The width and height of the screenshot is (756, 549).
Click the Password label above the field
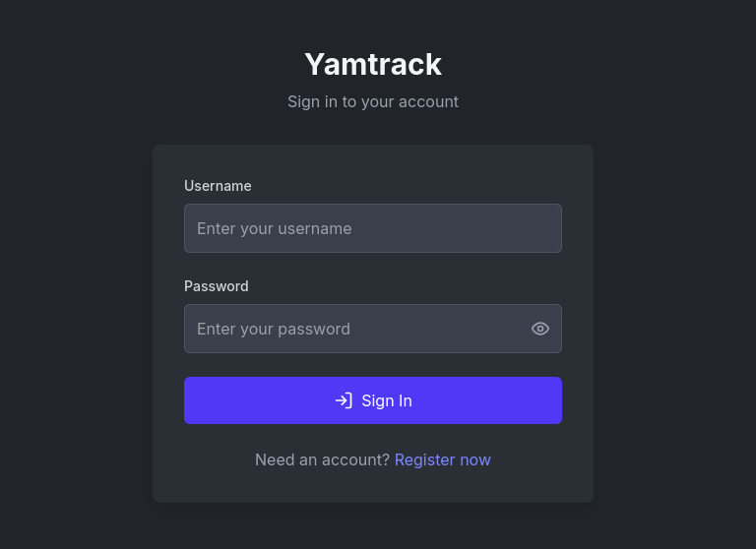217,286
